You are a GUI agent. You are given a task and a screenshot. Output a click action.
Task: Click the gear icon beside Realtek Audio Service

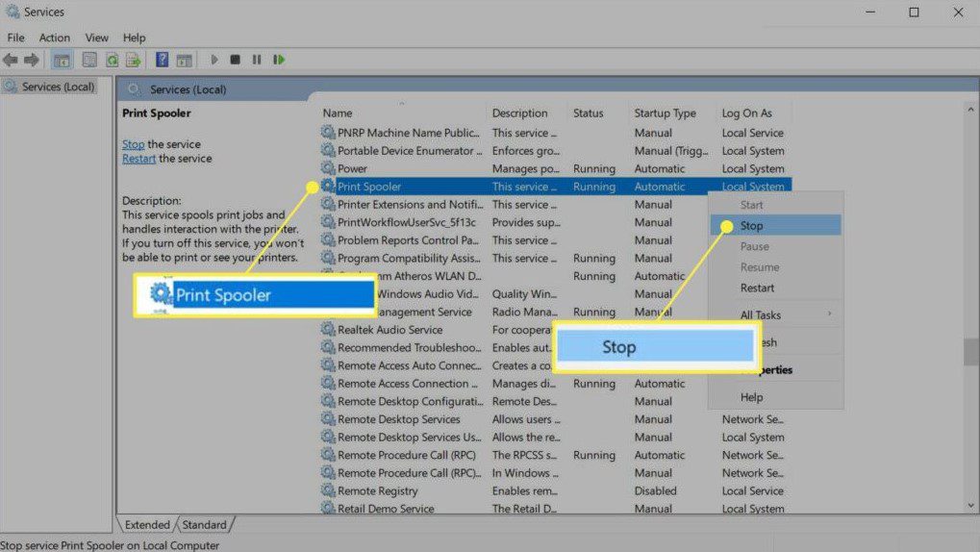pyautogui.click(x=328, y=330)
